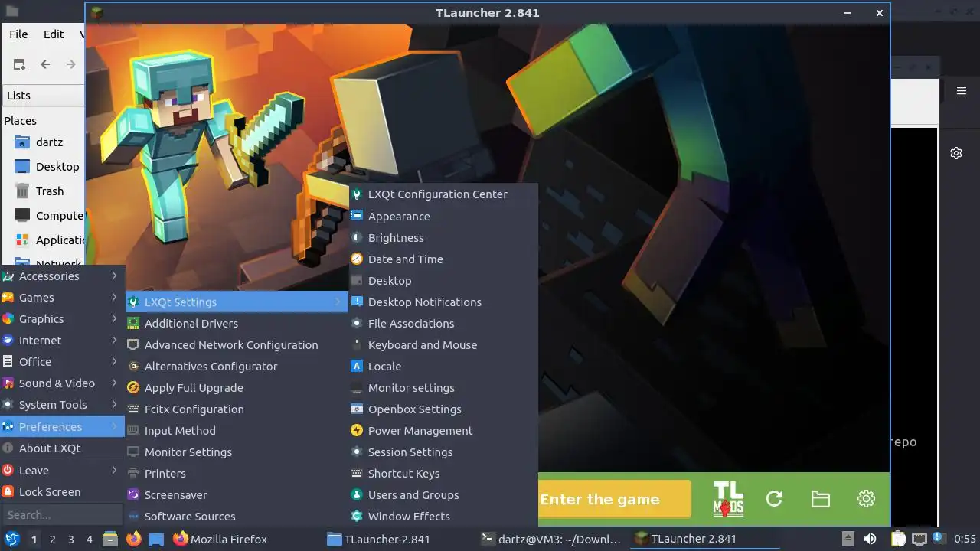Switch to workspace 2
The width and height of the screenshot is (980, 551).
[53, 539]
